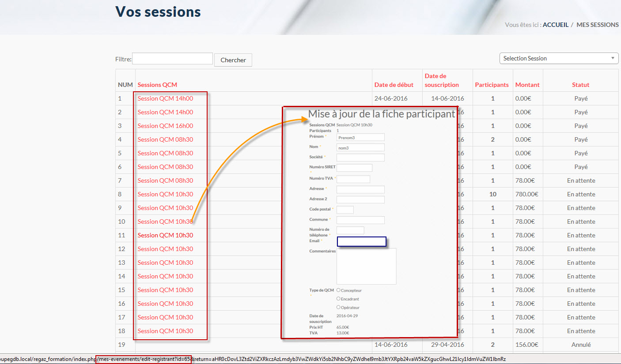Sort table by Sessions QCM header
Screen dimensions: 621x364
[157, 85]
